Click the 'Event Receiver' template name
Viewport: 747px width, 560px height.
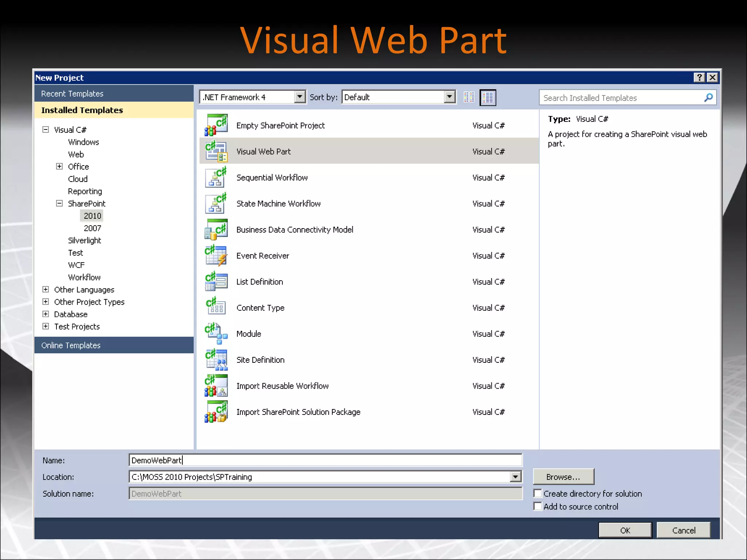pos(263,256)
